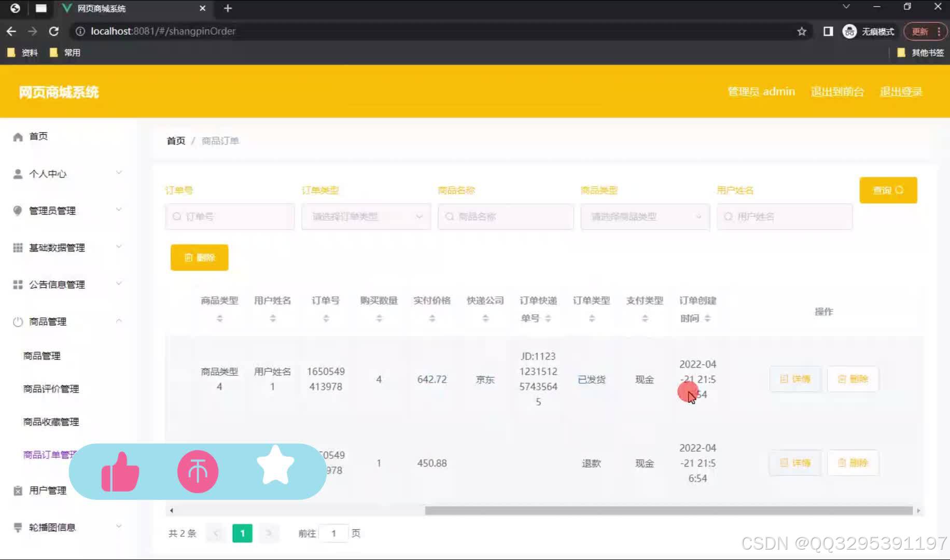Sort by 快递公司 column
The width and height of the screenshot is (950, 560).
click(485, 318)
